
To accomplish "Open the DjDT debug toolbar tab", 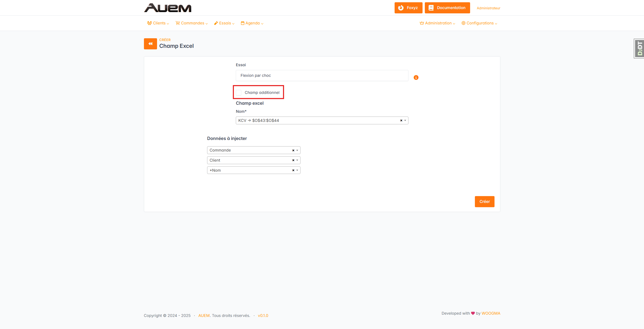I will point(639,49).
